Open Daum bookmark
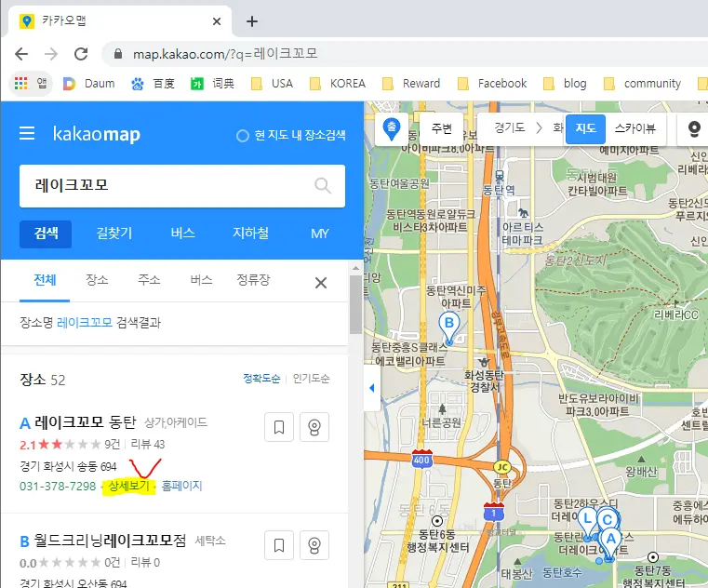 pos(89,83)
